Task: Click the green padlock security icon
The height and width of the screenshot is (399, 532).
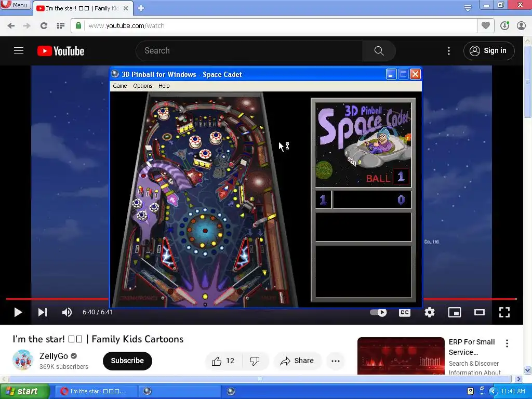Action: (x=78, y=25)
